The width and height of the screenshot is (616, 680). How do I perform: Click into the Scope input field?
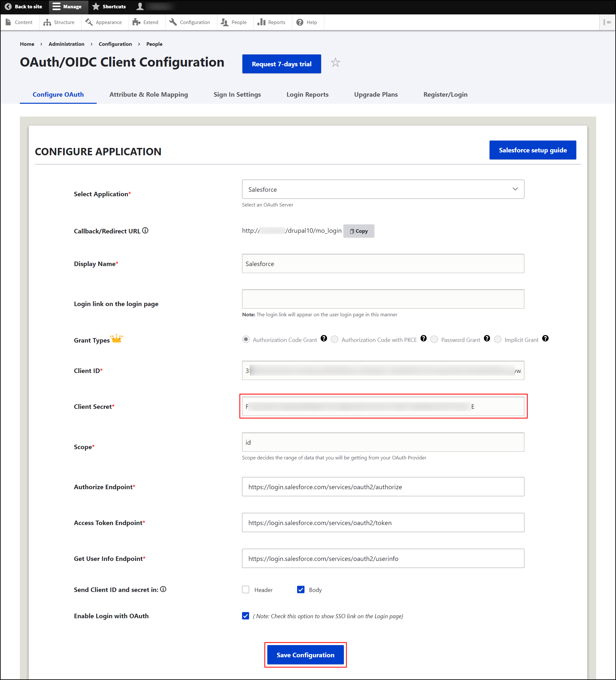383,442
